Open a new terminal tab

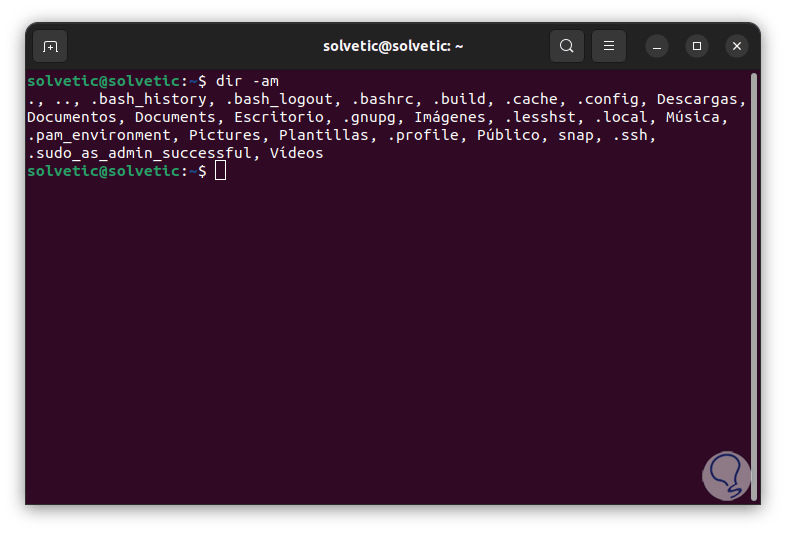point(50,46)
